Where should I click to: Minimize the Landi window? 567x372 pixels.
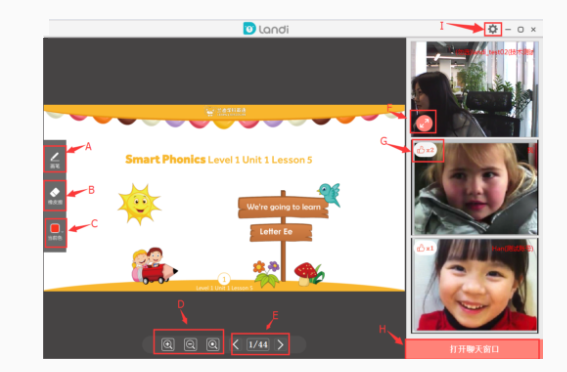508,29
